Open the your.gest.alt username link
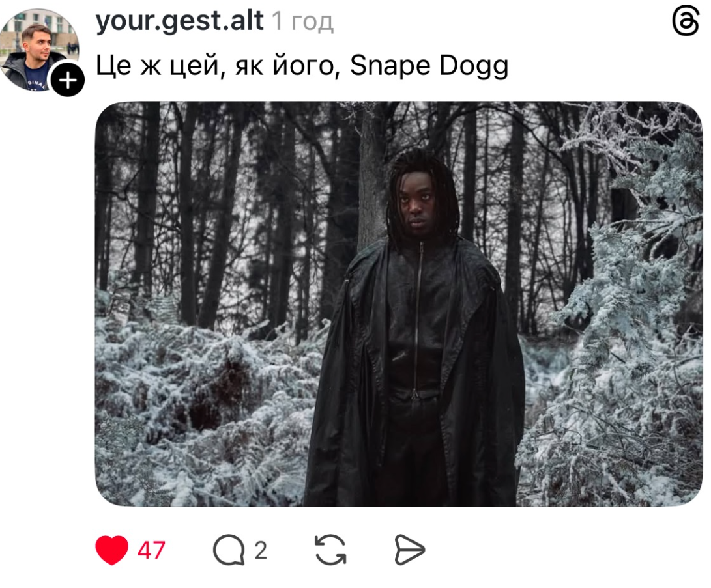Image resolution: width=711 pixels, height=588 pixels. [180, 20]
